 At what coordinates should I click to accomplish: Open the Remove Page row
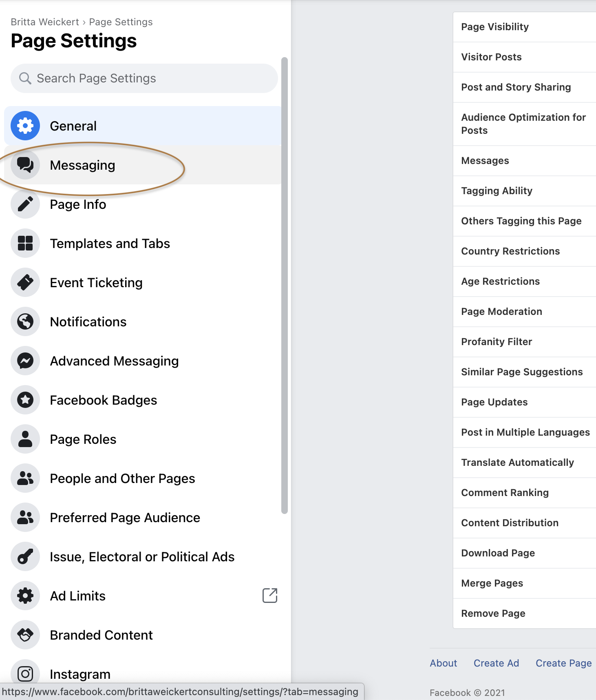pos(525,614)
